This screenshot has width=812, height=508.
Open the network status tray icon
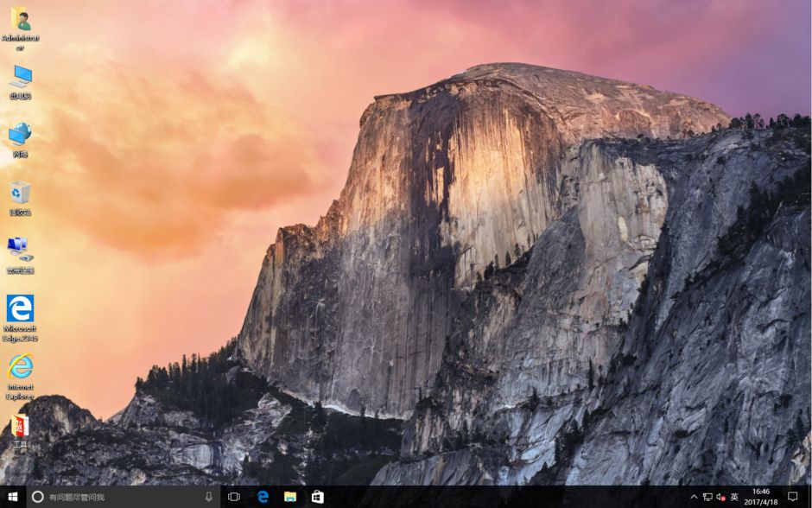[x=707, y=497]
